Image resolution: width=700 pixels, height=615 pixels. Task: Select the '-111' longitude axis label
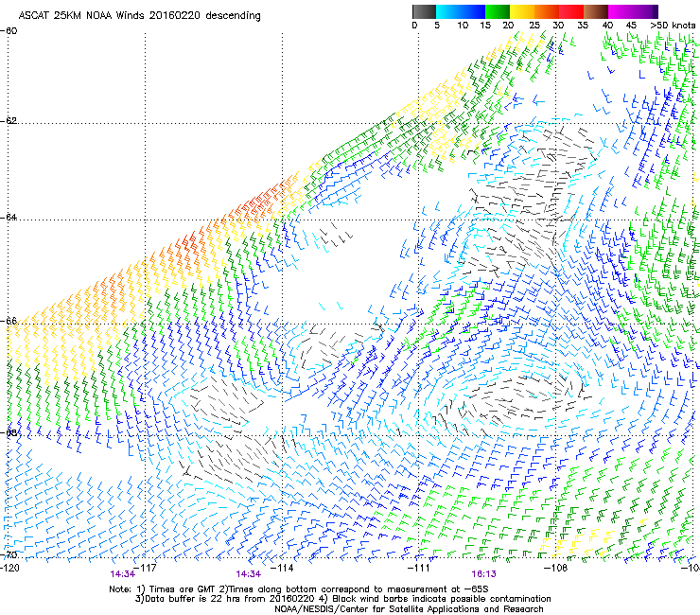tap(419, 568)
